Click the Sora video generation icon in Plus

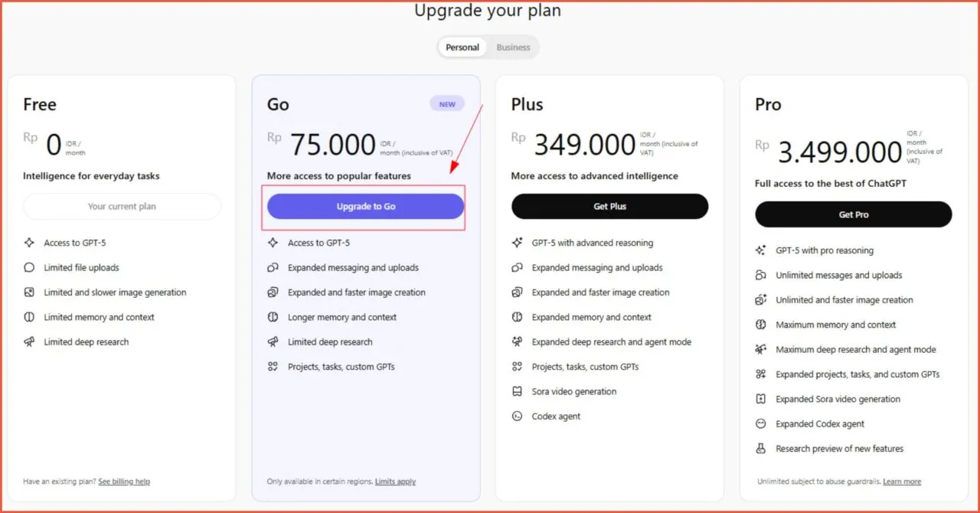tap(517, 391)
